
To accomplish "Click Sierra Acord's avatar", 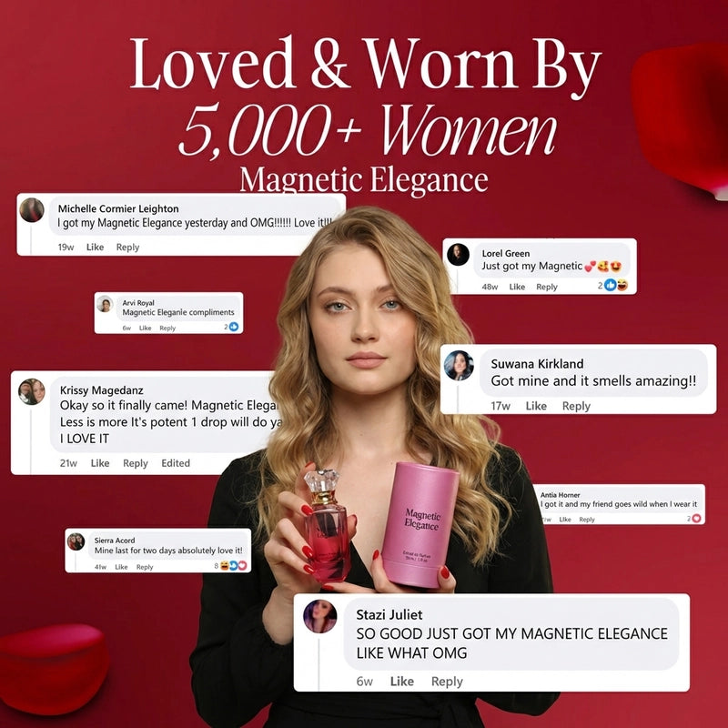I will pos(76,541).
